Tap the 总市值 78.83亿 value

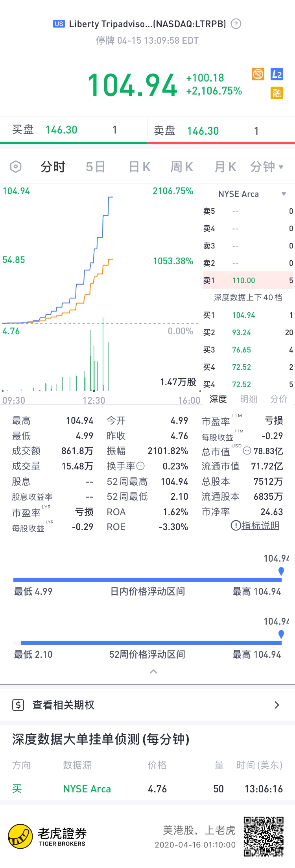pos(268,451)
